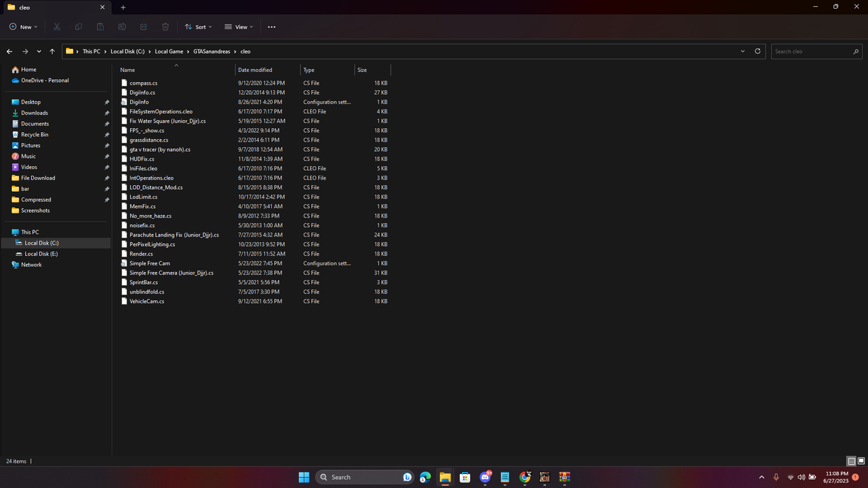Click the Share icon in toolbar
The height and width of the screenshot is (488, 868).
[x=144, y=27]
